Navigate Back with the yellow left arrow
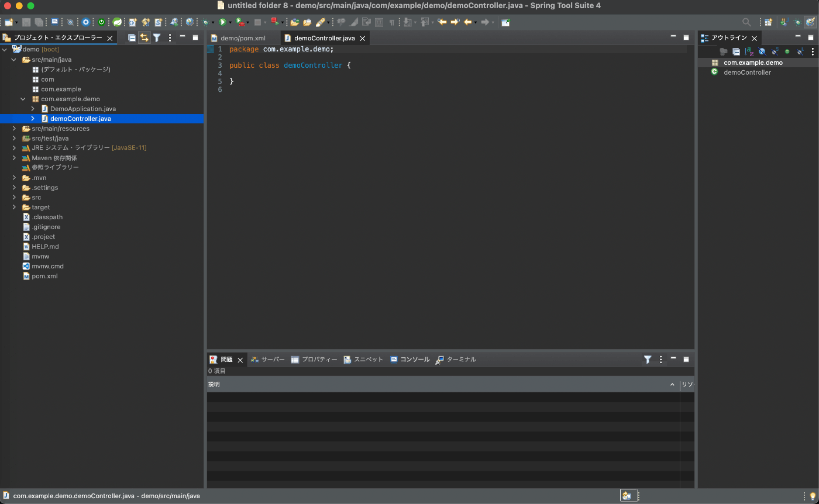The width and height of the screenshot is (819, 504). point(467,22)
